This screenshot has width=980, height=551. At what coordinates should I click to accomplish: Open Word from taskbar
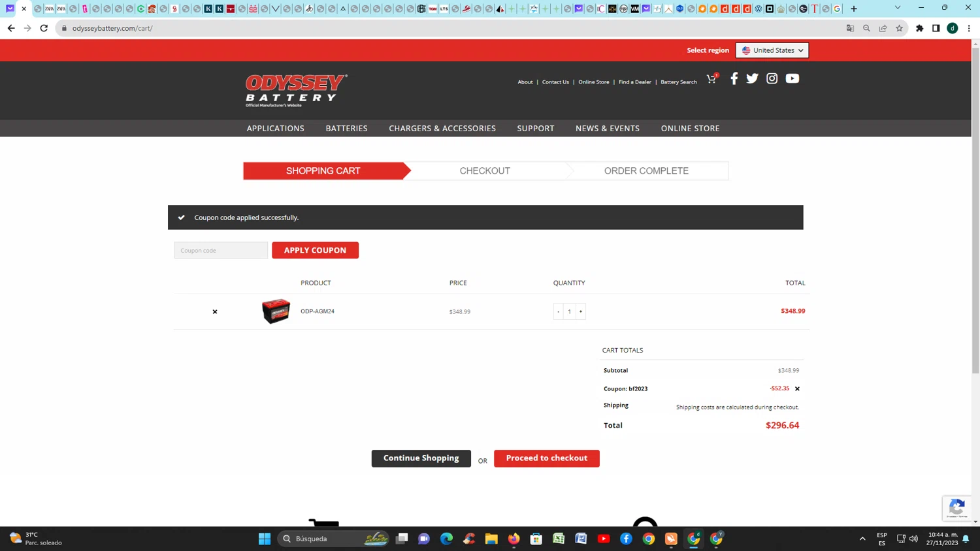click(x=581, y=539)
